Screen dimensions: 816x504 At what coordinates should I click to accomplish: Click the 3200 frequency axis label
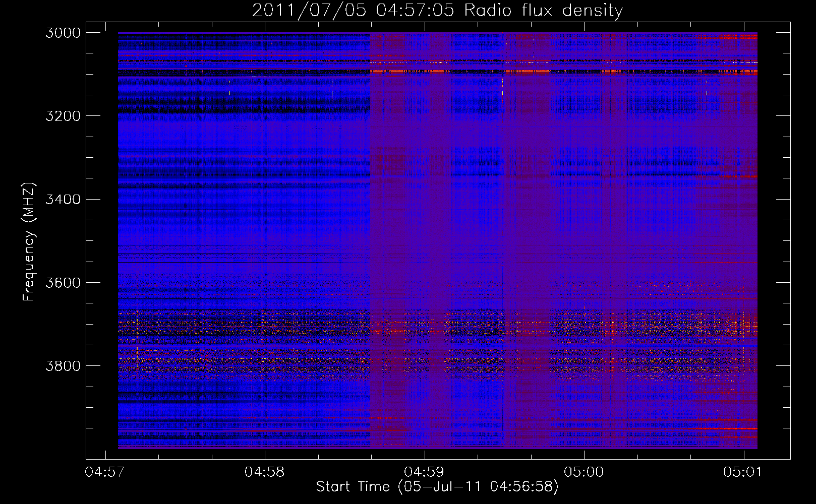pyautogui.click(x=63, y=116)
